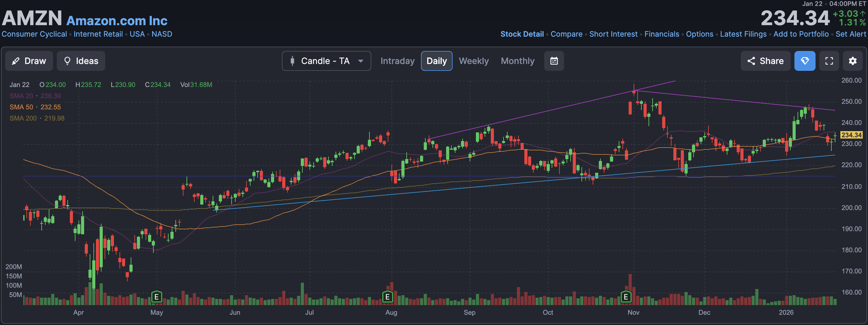Click the 200M volume axis label

click(x=13, y=266)
